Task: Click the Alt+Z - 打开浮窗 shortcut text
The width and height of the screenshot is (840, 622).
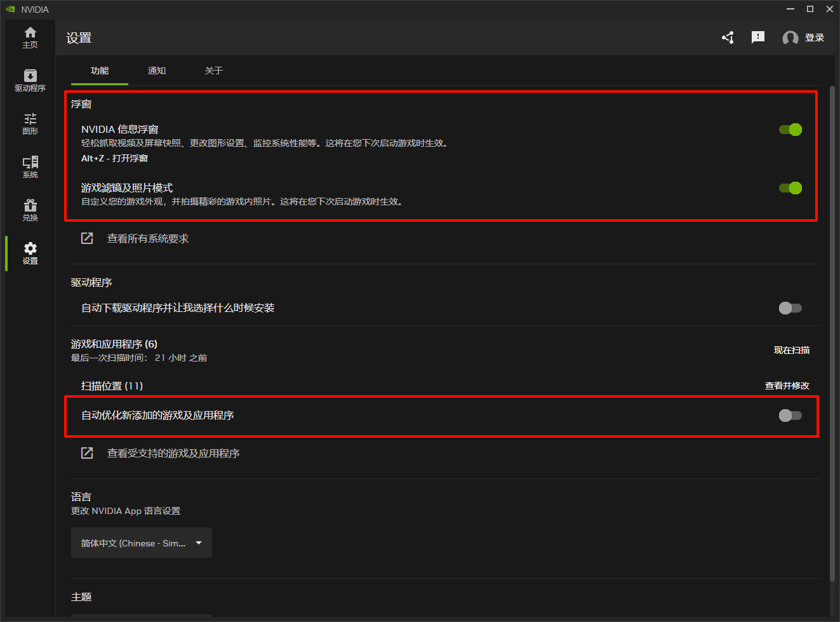Action: click(x=114, y=158)
